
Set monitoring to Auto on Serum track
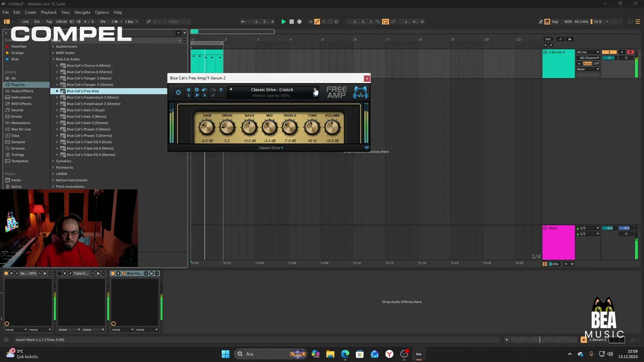587,64
